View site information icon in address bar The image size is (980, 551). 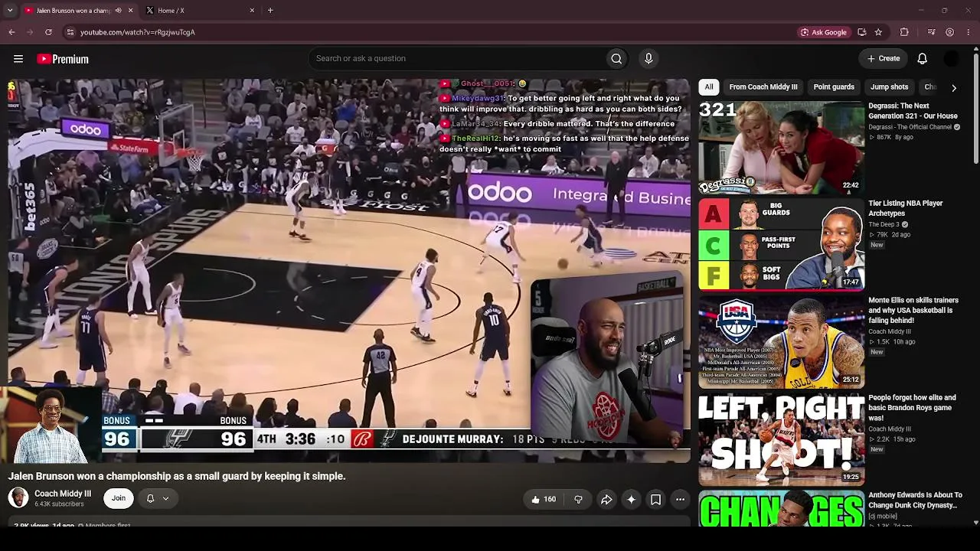point(70,32)
